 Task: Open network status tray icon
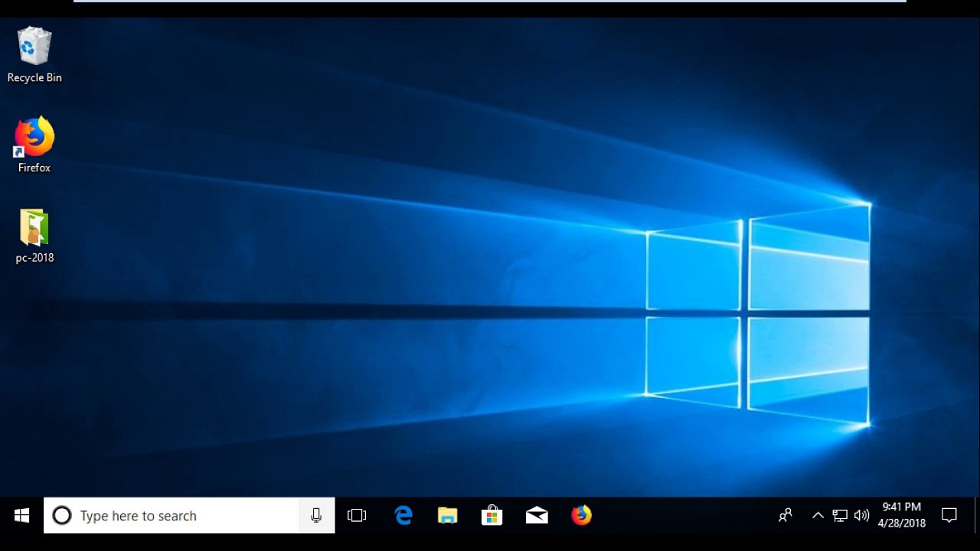[840, 516]
